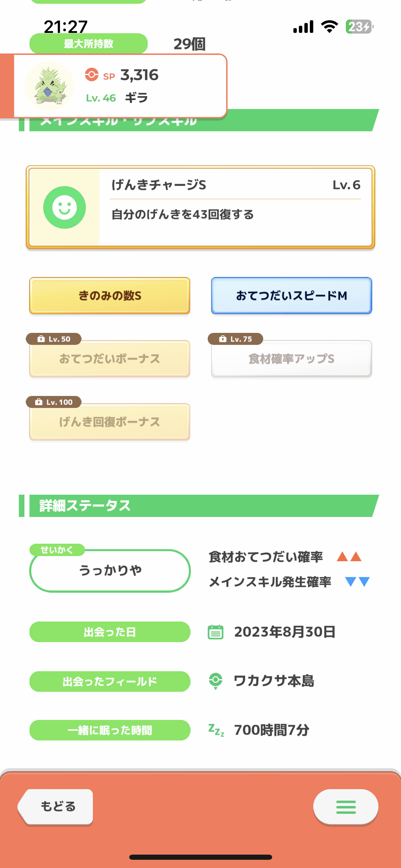Image resolution: width=401 pixels, height=868 pixels.
Task: Tap the lock icon on Lv. 75 badge
Action: [223, 339]
